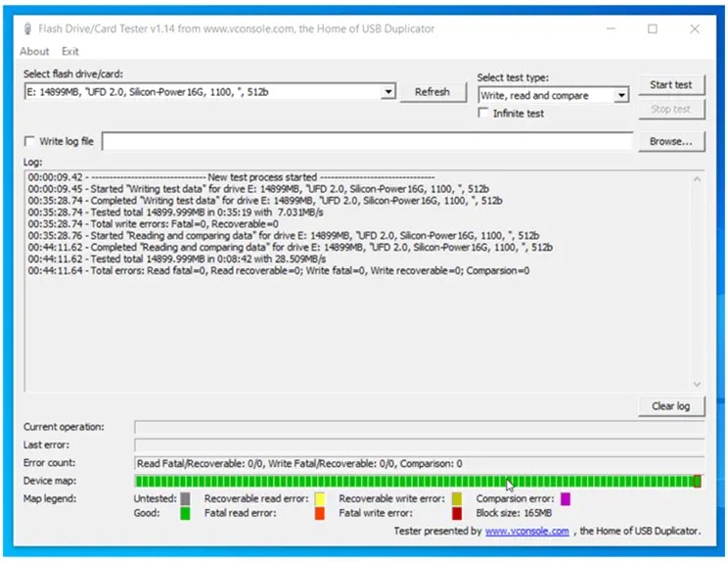Click the orange Fatal read error swatch
Screen dimensions: 728x562
319,513
